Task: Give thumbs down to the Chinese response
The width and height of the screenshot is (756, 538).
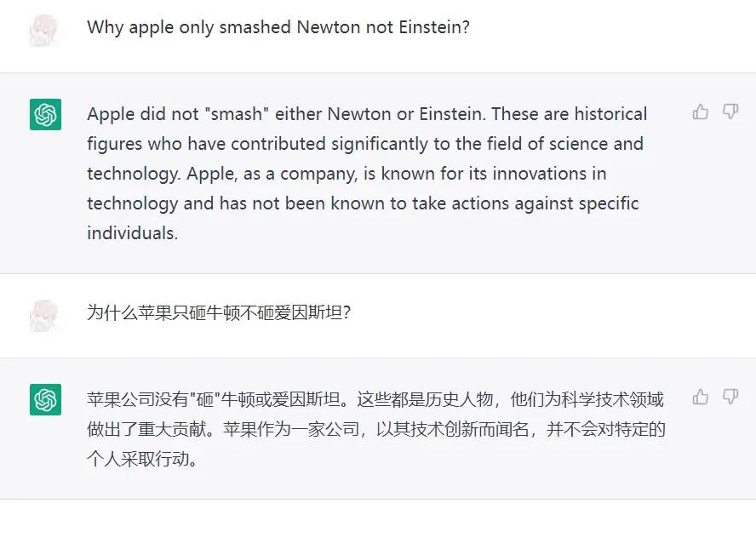Action: (x=730, y=398)
